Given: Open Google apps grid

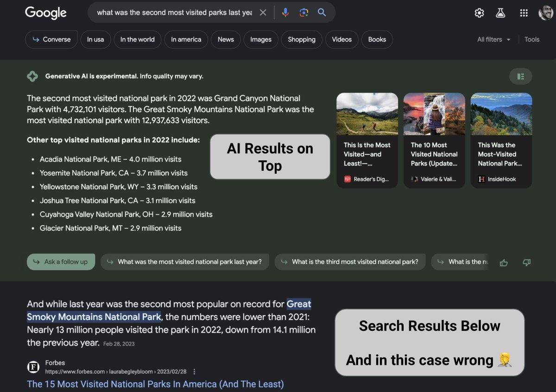Looking at the screenshot, I should pos(524,13).
